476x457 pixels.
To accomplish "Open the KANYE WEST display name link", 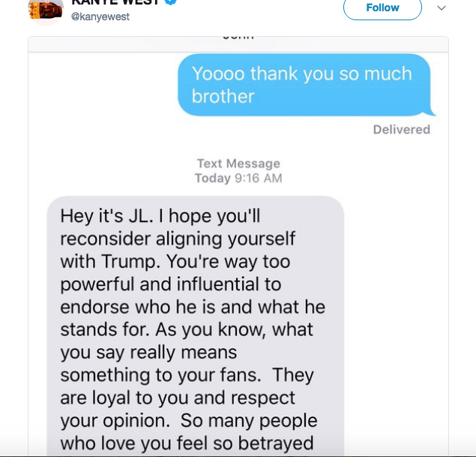I will click(x=115, y=2).
